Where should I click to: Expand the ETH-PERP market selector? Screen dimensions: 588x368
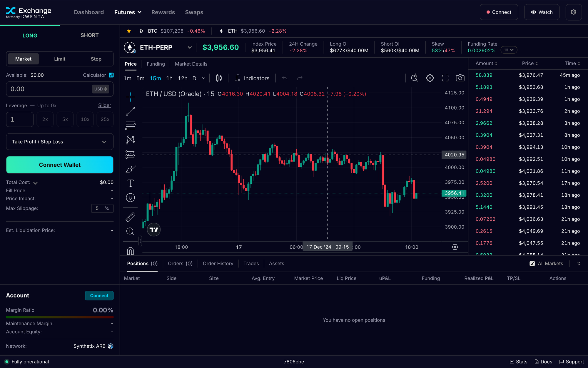pyautogui.click(x=190, y=47)
